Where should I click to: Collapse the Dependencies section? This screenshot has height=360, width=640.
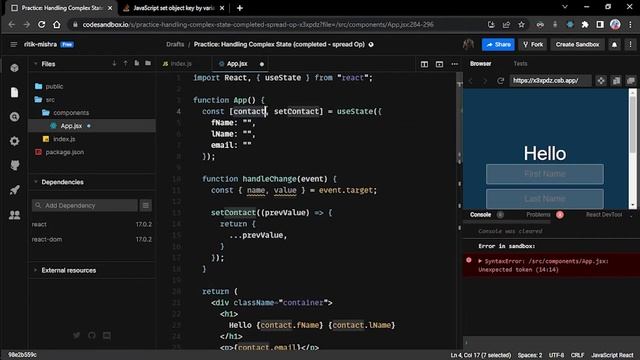point(36,182)
